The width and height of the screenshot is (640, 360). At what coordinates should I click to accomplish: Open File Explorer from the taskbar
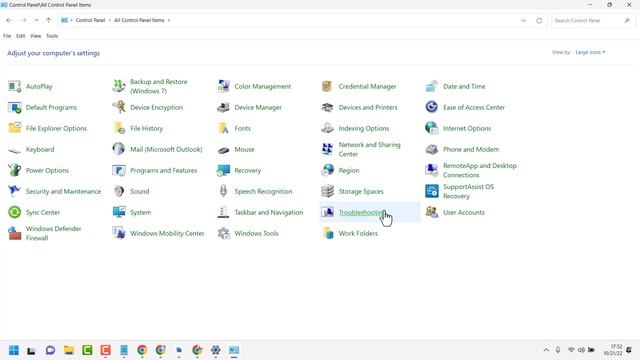pos(69,350)
